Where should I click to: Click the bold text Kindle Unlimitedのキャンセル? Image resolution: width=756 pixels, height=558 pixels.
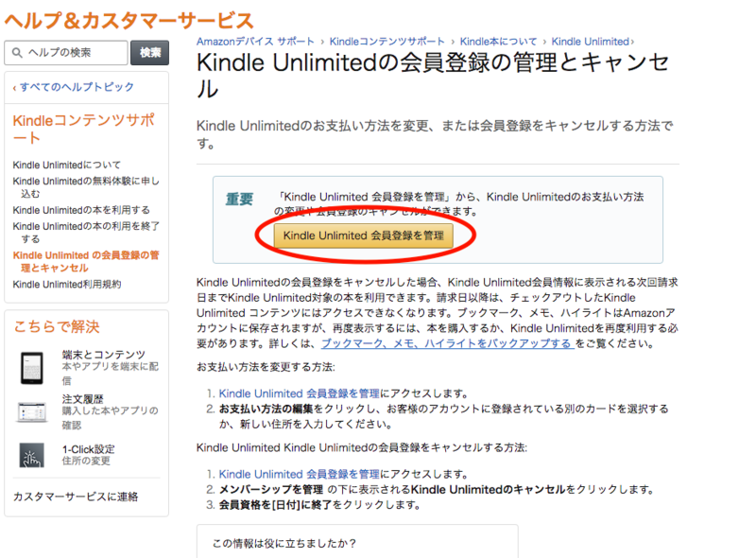(x=488, y=490)
